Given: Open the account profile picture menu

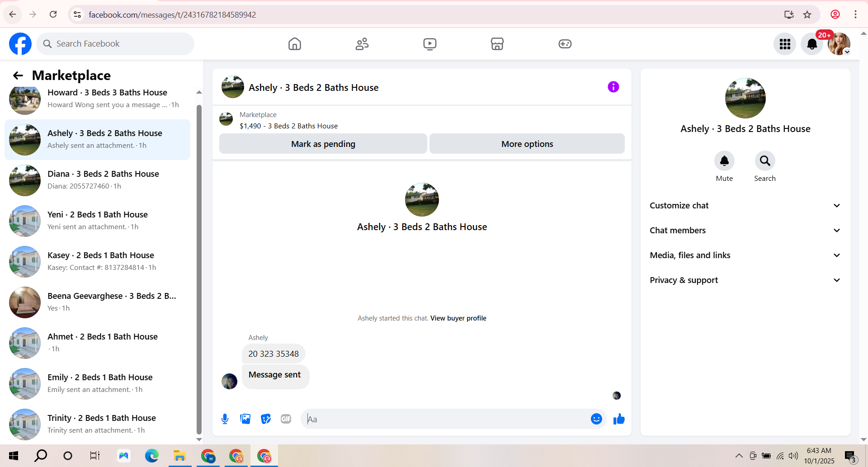Looking at the screenshot, I should point(839,44).
